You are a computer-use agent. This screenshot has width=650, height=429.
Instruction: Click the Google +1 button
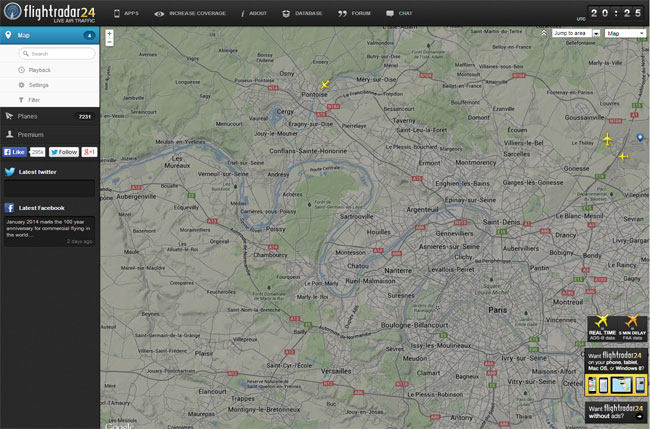pyautogui.click(x=89, y=152)
